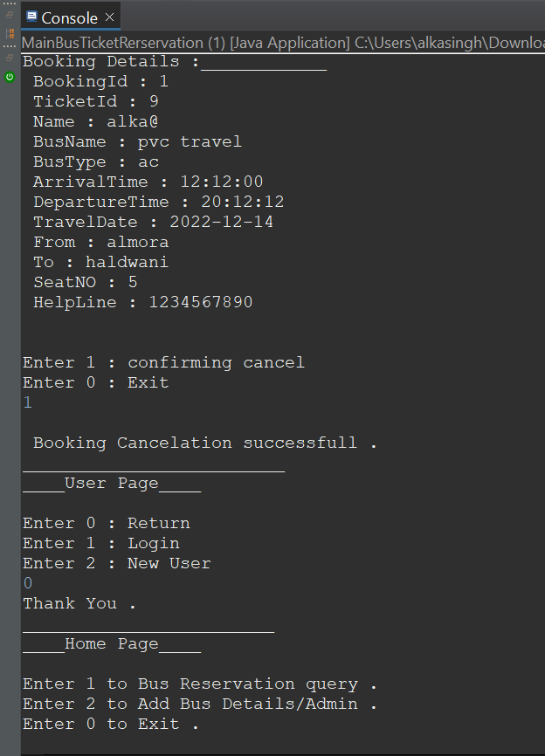Click the green power run icon in sidebar

9,77
